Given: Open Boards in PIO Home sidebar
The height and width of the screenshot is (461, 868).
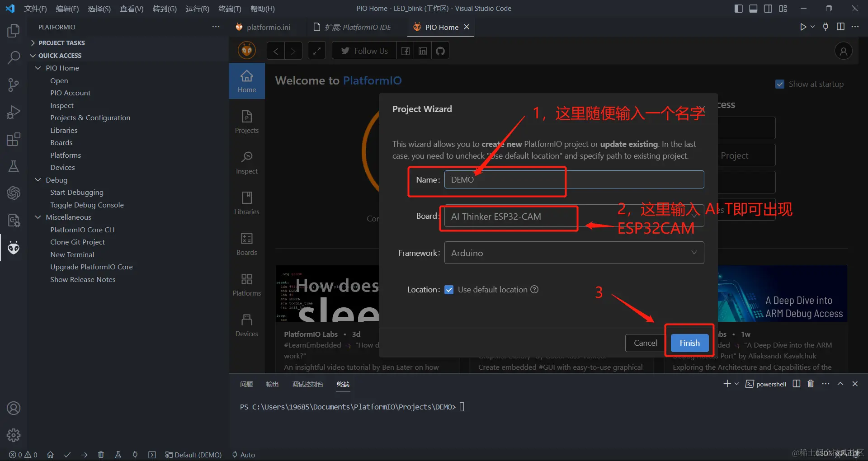Looking at the screenshot, I should (247, 244).
